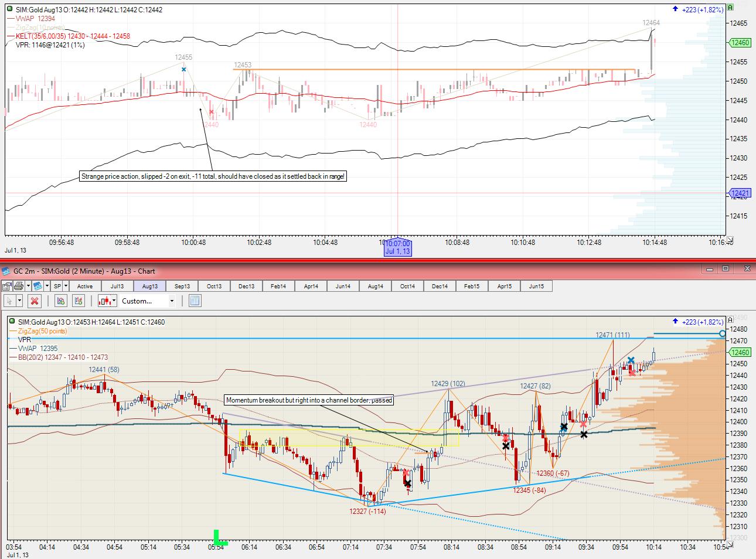Click the data table grid icon

[x=195, y=301]
